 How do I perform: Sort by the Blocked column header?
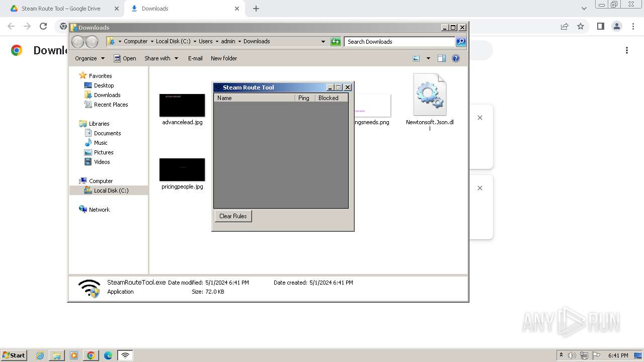(331, 98)
